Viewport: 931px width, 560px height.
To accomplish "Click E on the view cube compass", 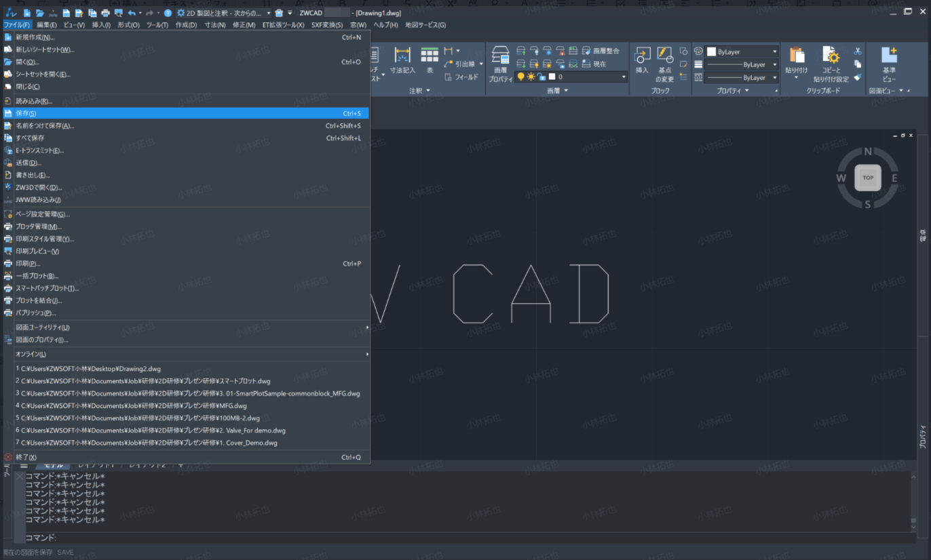I will click(894, 178).
